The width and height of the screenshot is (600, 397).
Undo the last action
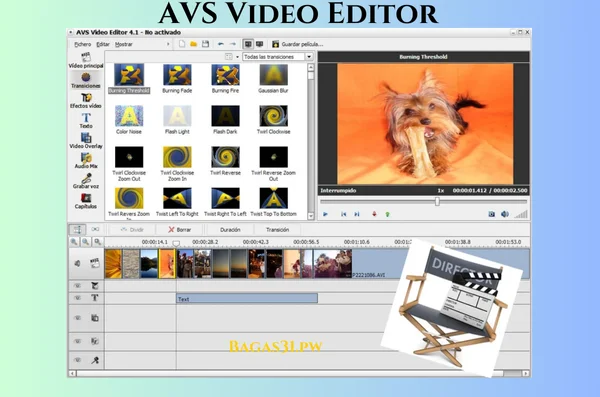coord(221,44)
